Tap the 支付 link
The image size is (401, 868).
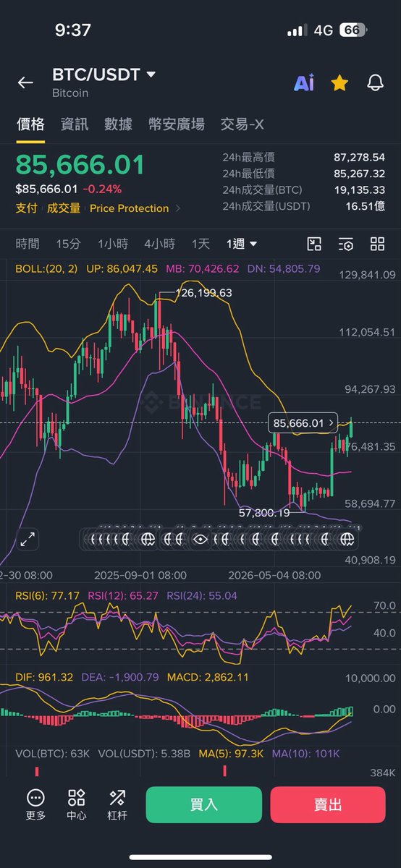(x=27, y=208)
